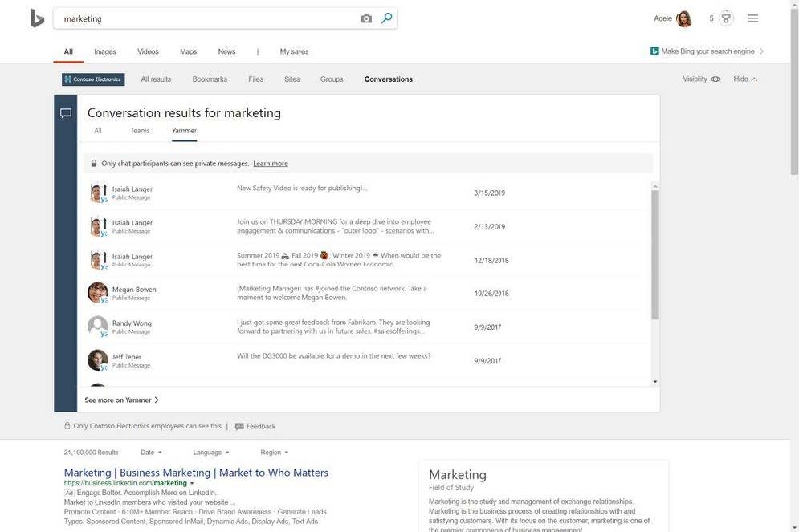
Task: Open the rewards trophy icon
Action: [x=726, y=18]
